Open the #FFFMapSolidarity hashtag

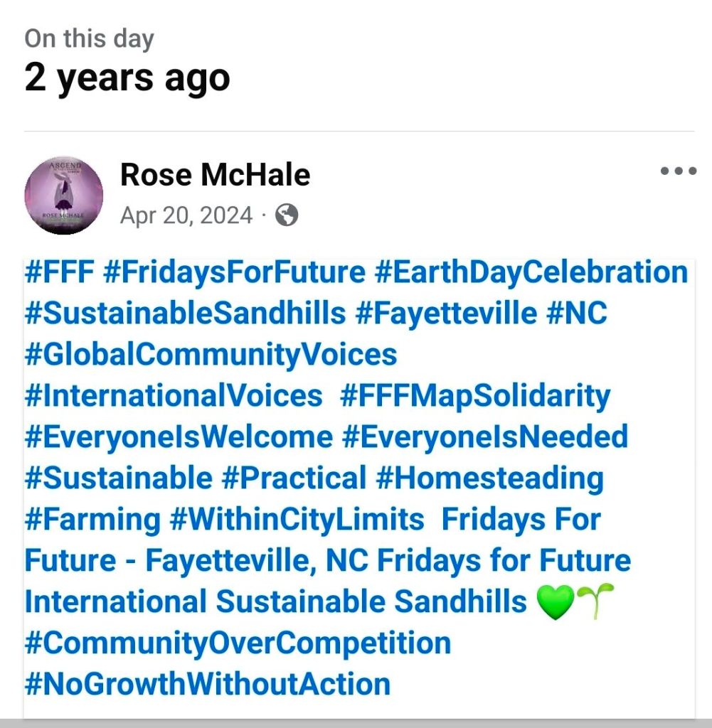[x=475, y=396]
